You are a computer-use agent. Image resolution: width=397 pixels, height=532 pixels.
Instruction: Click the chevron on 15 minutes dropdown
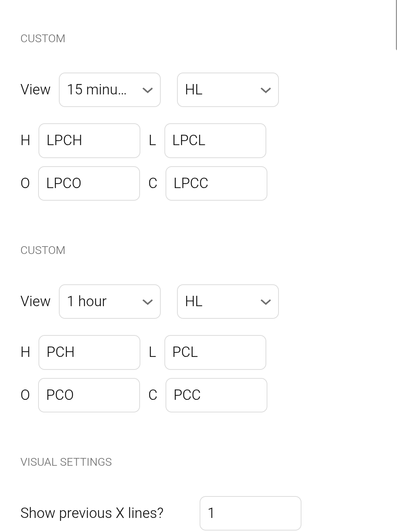pos(147,90)
